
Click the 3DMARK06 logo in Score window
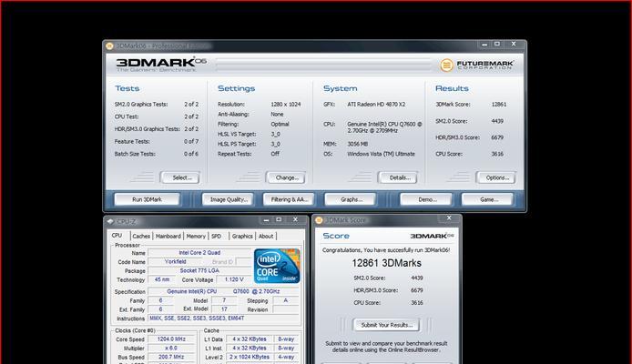pyautogui.click(x=432, y=236)
